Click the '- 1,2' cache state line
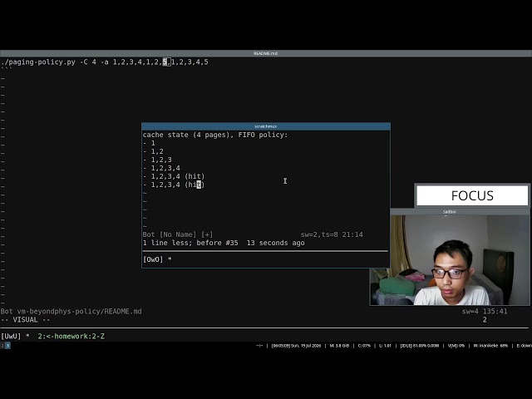Image resolution: width=532 pixels, height=399 pixels. (153, 151)
